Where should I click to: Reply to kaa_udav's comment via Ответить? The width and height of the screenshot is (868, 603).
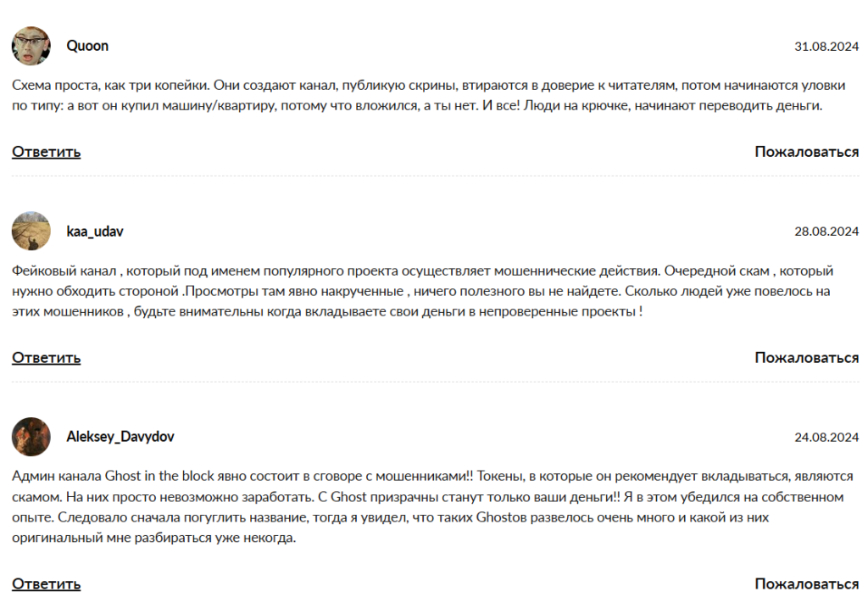(47, 357)
